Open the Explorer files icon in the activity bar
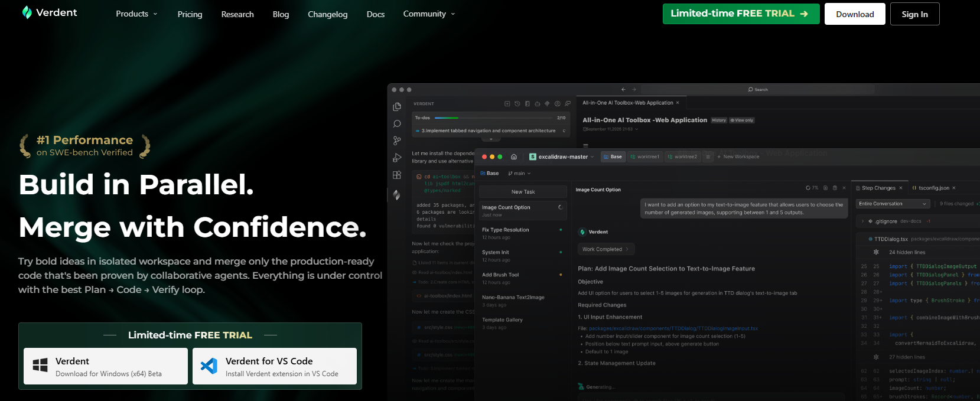This screenshot has height=401, width=980. pyautogui.click(x=397, y=106)
